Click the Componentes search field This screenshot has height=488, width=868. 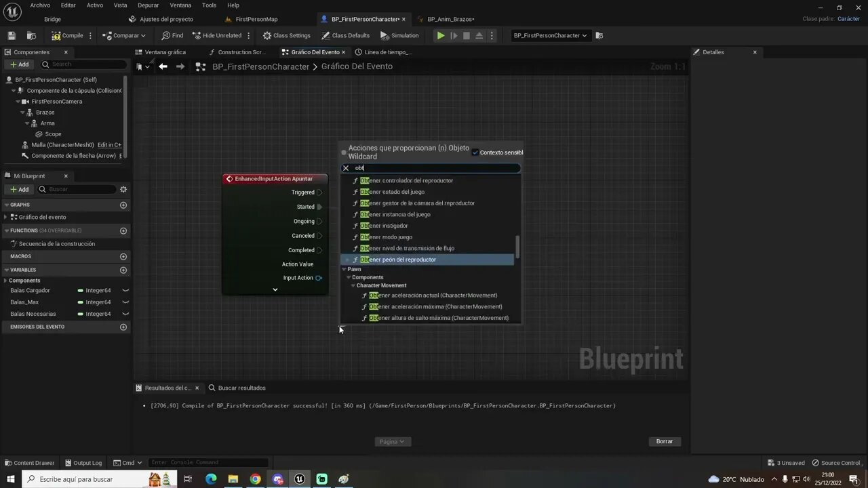(83, 64)
